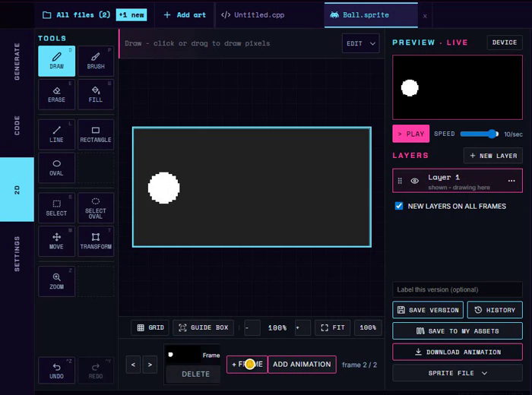Go to the next frame arrow
The height and width of the screenshot is (395, 532).
(150, 365)
